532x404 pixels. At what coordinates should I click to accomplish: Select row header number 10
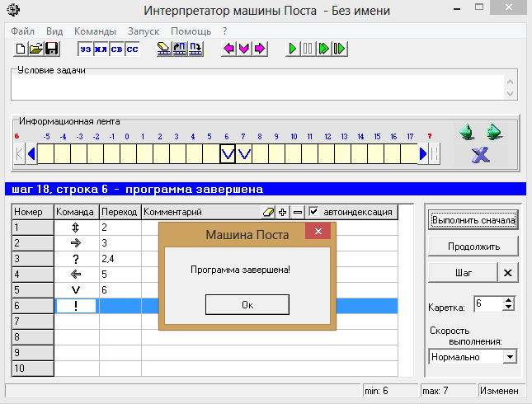32,369
